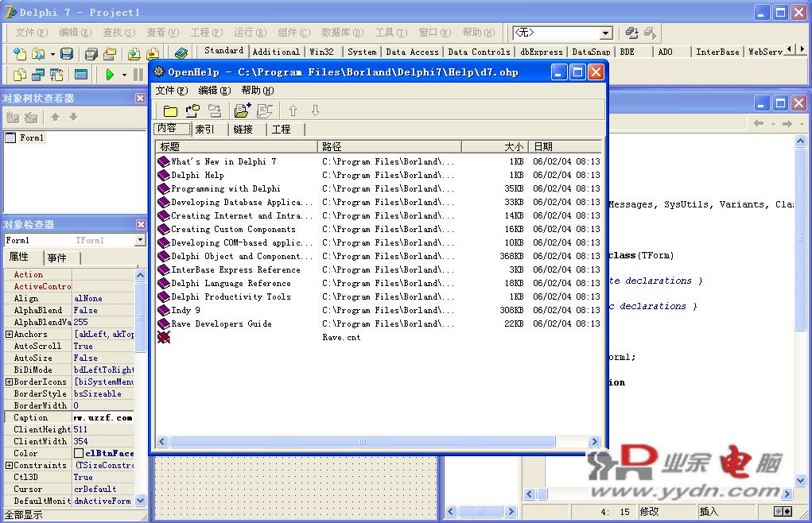
Task: Click Add File to Project icon
Action: tap(134, 54)
